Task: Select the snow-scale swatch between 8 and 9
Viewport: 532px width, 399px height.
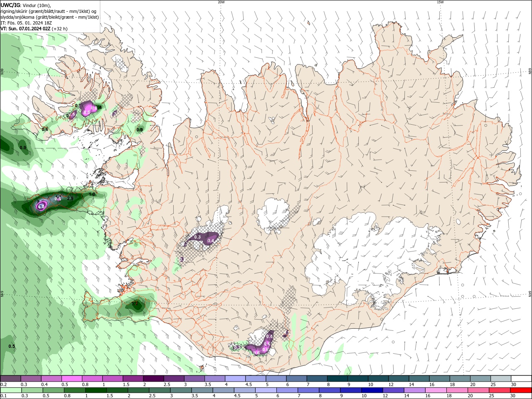Action: coord(337,379)
